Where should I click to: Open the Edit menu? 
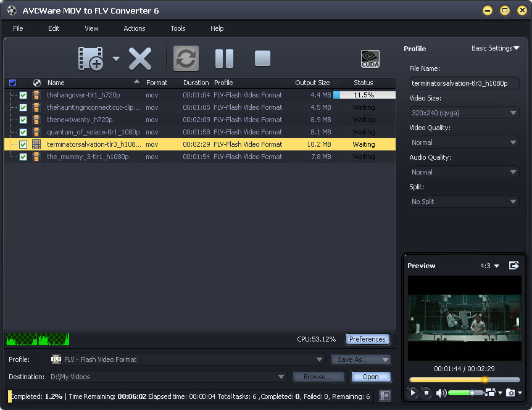[54, 28]
